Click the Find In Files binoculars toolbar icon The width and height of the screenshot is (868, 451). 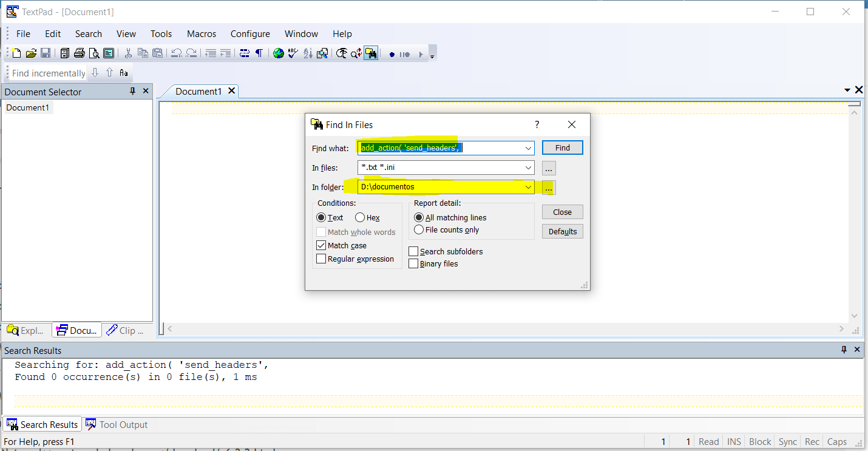pos(371,53)
